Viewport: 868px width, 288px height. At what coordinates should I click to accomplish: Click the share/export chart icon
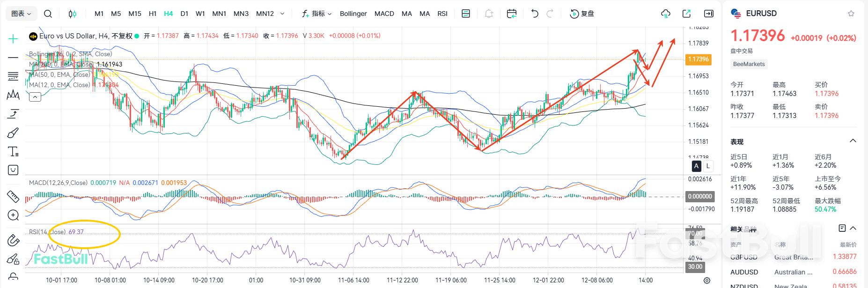pos(686,14)
